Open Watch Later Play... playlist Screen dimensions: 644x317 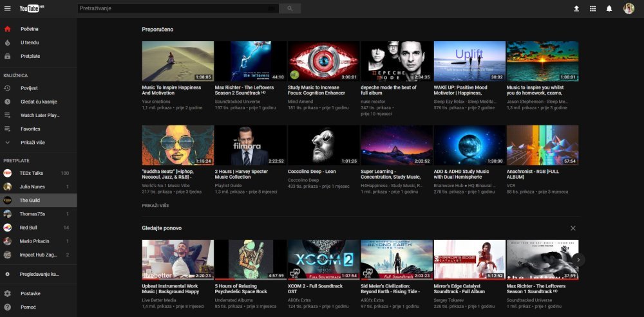click(39, 115)
